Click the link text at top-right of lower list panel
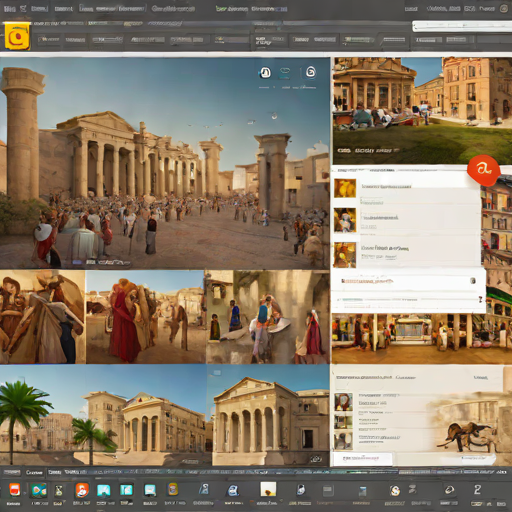Screen dimensions: 512x512 pos(481,378)
